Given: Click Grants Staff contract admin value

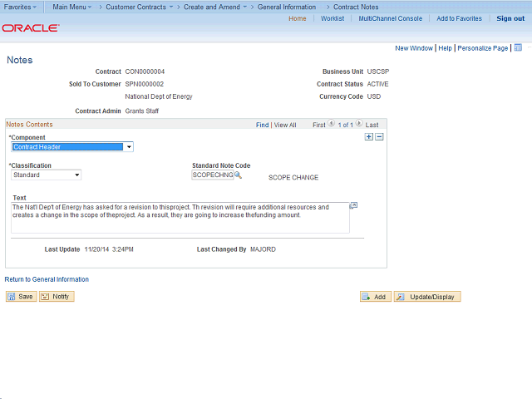Looking at the screenshot, I should [x=142, y=111].
